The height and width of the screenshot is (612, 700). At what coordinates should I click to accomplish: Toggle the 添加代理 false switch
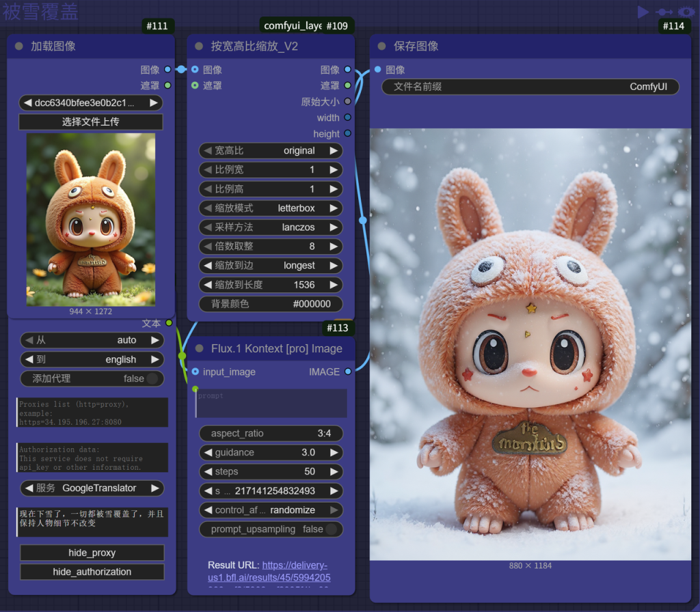(x=152, y=378)
